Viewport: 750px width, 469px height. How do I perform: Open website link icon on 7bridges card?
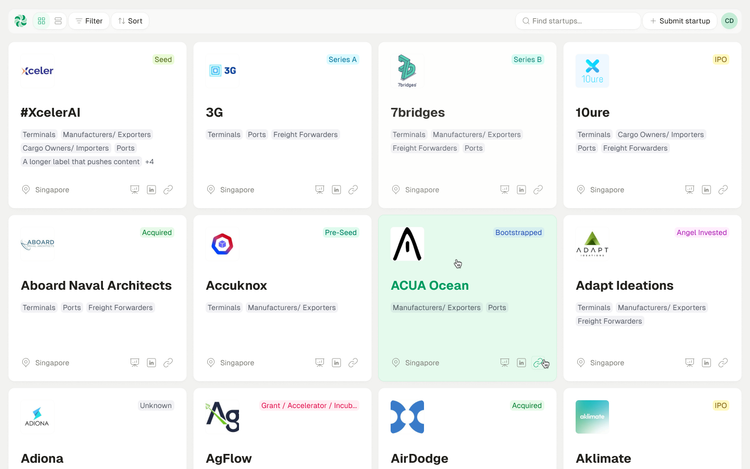538,190
